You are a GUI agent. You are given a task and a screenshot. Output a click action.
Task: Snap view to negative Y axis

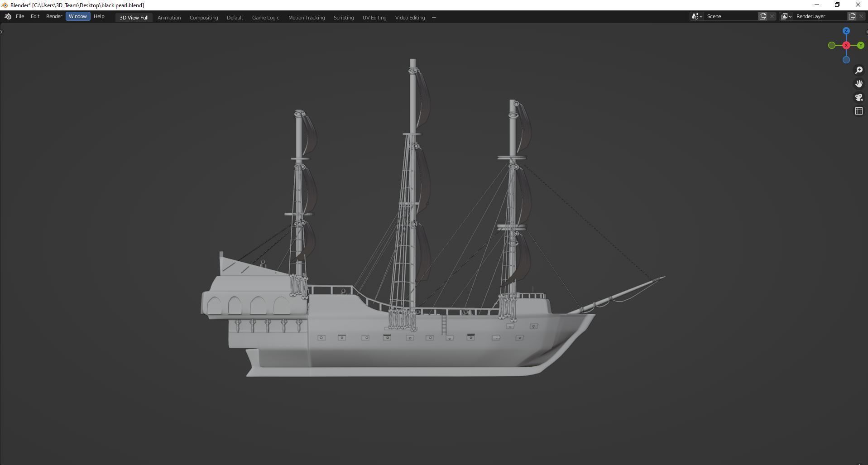click(832, 45)
